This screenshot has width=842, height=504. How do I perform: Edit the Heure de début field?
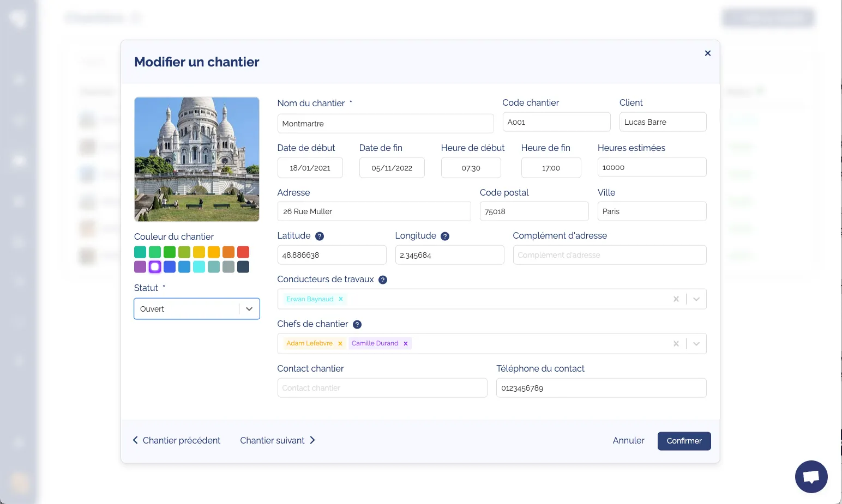(x=471, y=168)
